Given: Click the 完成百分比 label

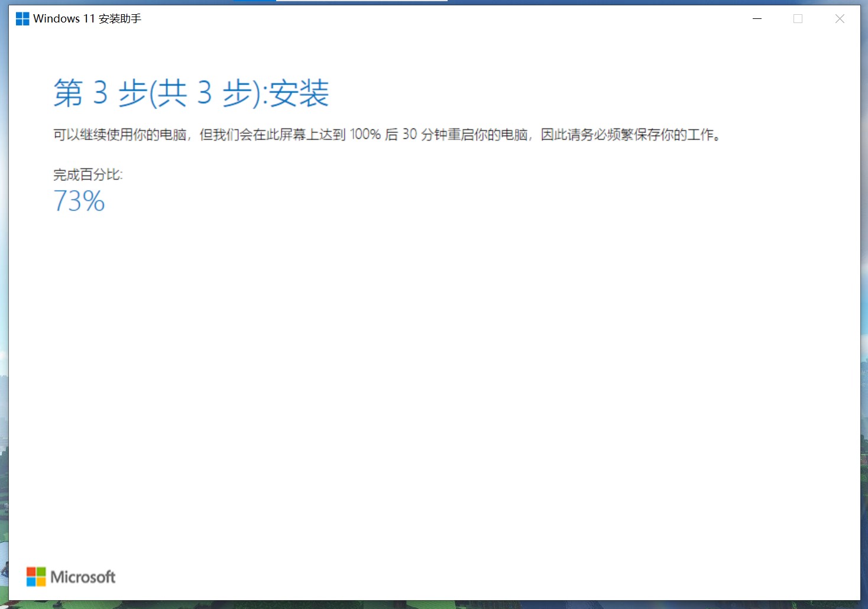Looking at the screenshot, I should pos(88,174).
